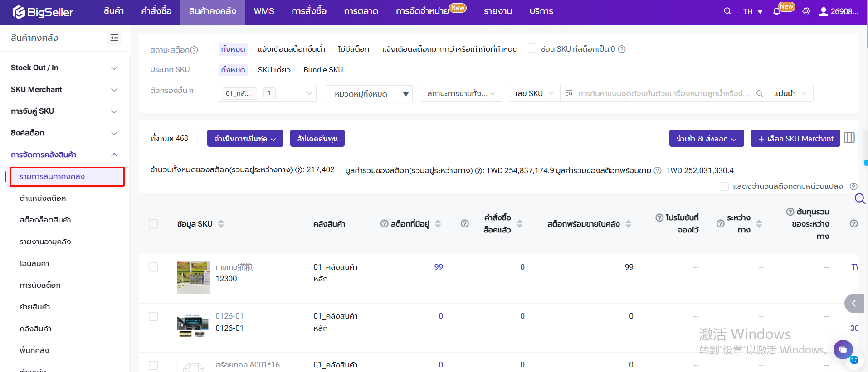
Task: Enable the ซ่อน SKU ที่สต็อกเป็น 0 checkbox
Action: click(x=532, y=48)
